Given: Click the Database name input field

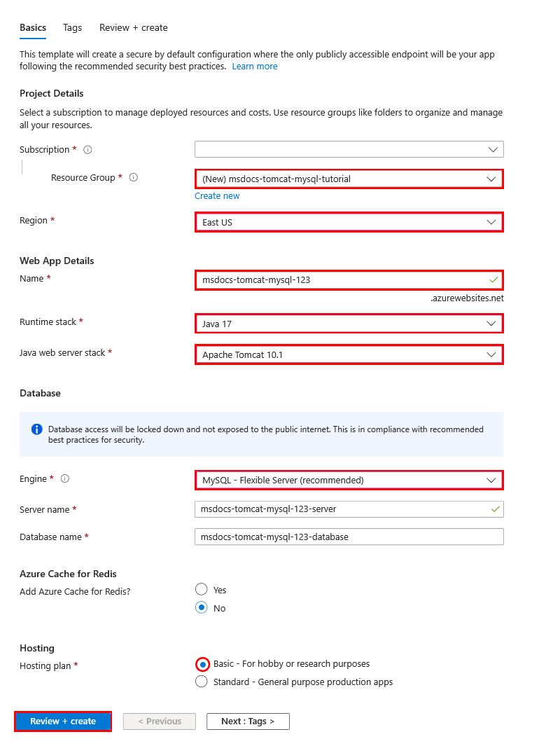Looking at the screenshot, I should 349,537.
